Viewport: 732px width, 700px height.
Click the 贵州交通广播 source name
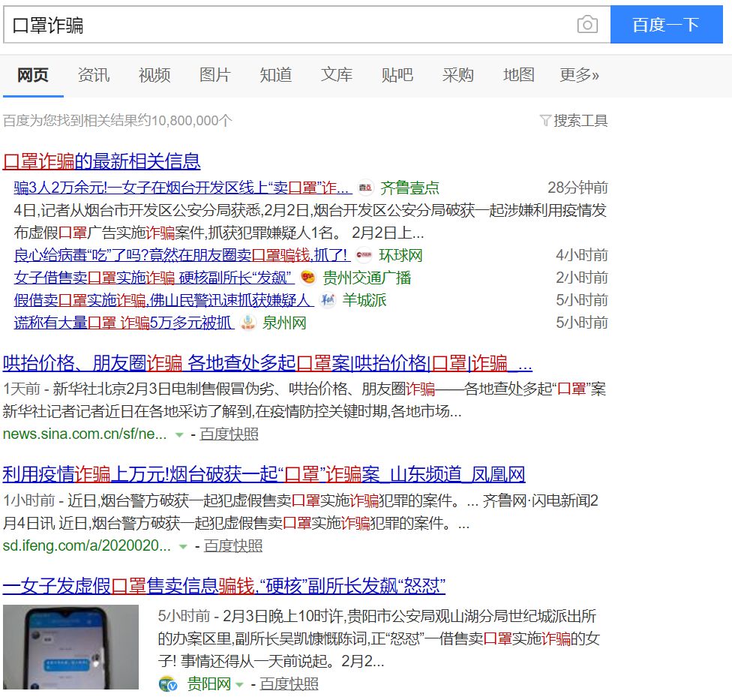367,278
